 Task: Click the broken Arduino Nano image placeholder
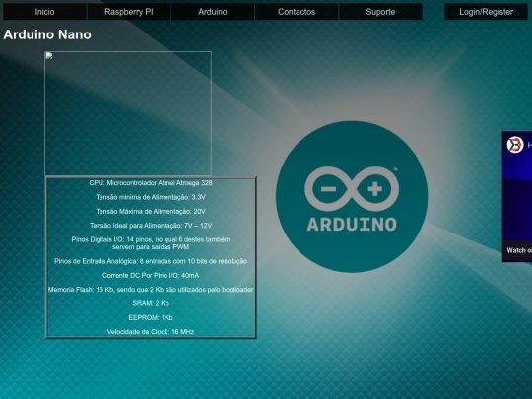click(x=128, y=113)
